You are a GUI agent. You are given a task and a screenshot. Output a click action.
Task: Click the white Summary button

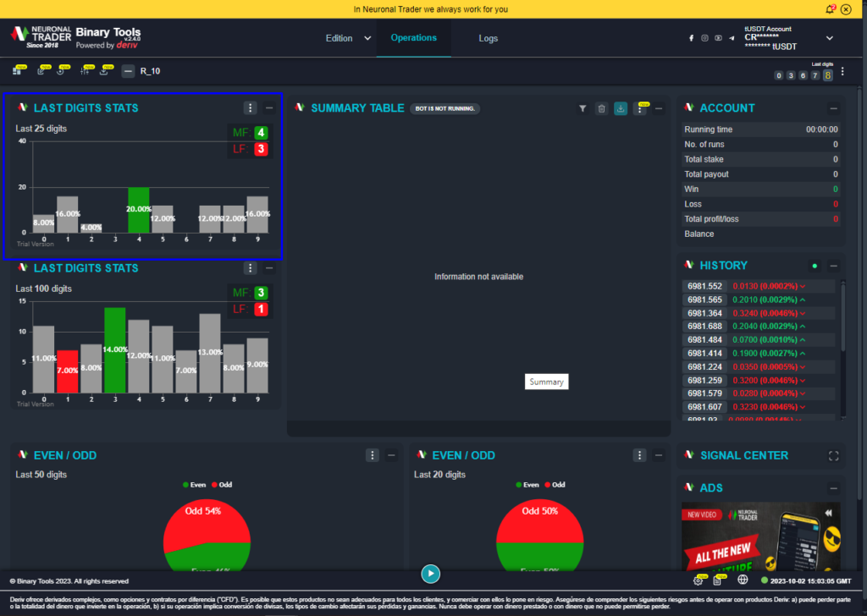546,382
